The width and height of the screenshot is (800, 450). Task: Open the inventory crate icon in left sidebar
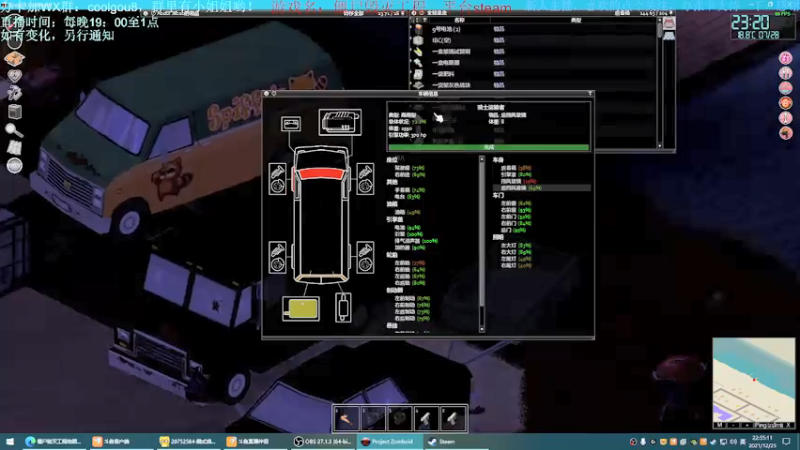[14, 59]
